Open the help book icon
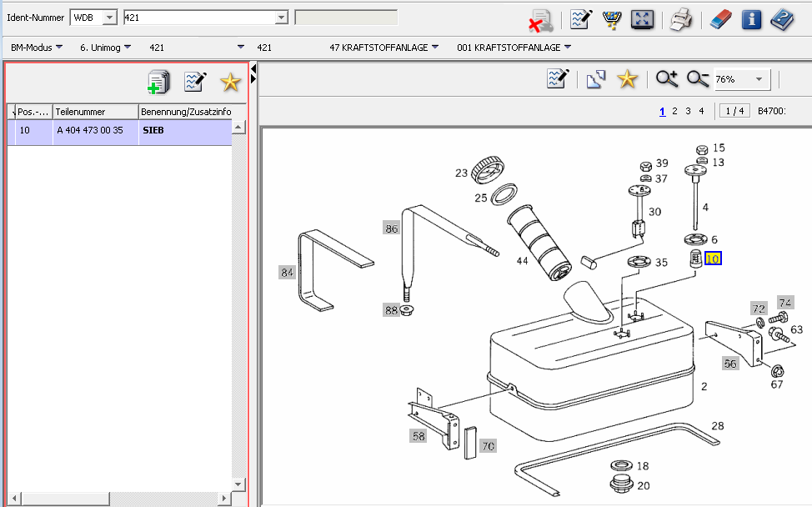The image size is (812, 507). (782, 19)
